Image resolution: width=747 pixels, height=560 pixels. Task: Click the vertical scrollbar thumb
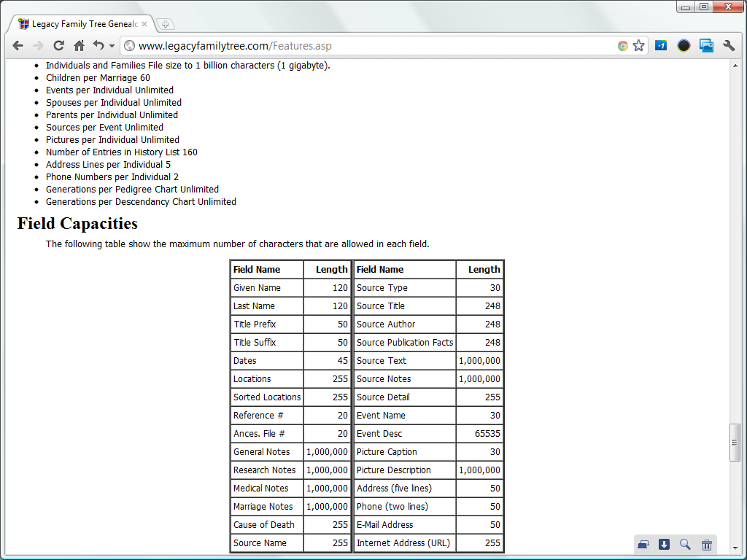pyautogui.click(x=735, y=443)
